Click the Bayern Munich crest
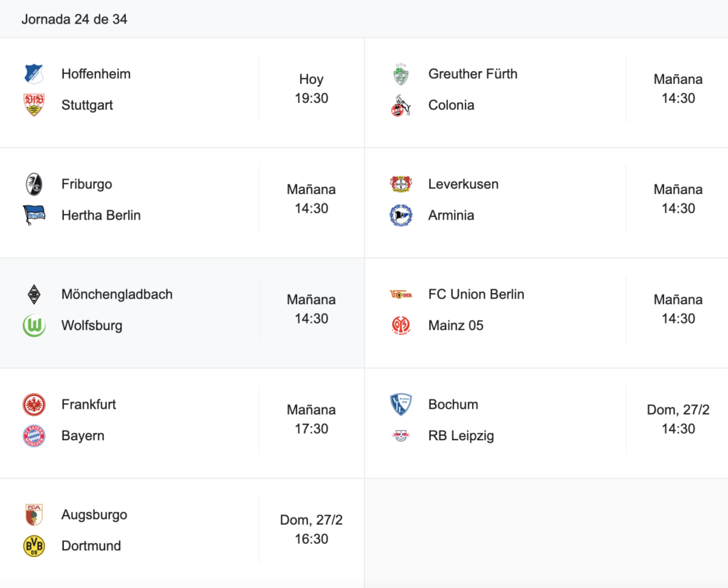The width and height of the screenshot is (728, 588). point(34,436)
